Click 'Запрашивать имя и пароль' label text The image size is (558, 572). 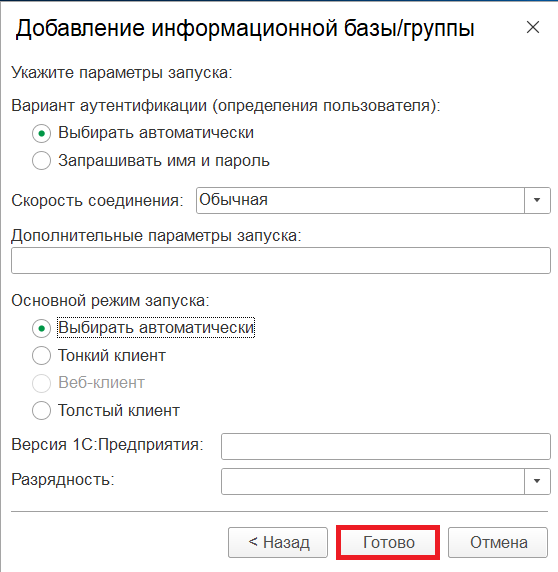click(164, 161)
